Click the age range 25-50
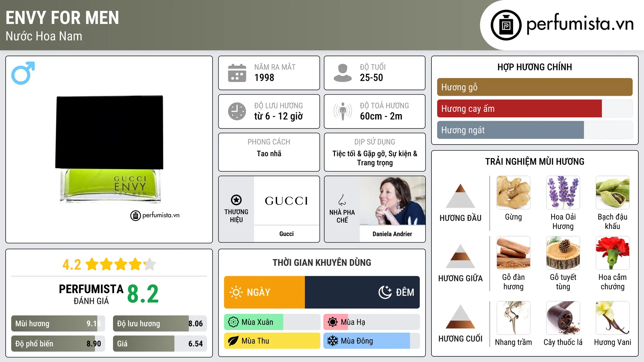The width and height of the screenshot is (644, 362). pyautogui.click(x=371, y=78)
